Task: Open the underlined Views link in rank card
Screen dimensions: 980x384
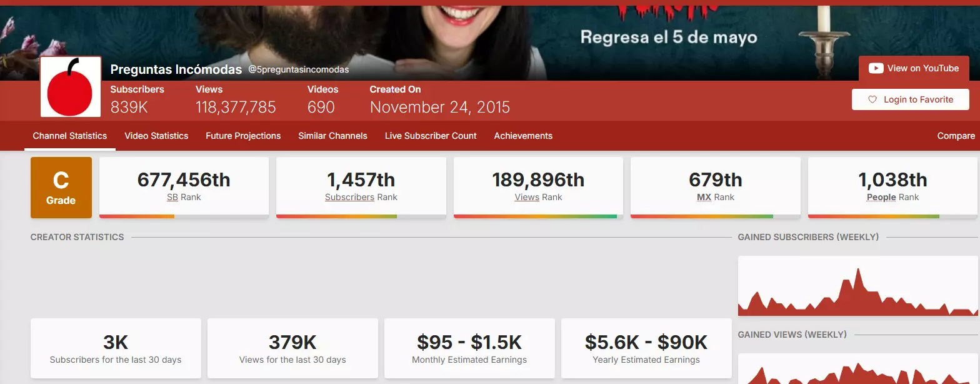Action: pyautogui.click(x=527, y=197)
